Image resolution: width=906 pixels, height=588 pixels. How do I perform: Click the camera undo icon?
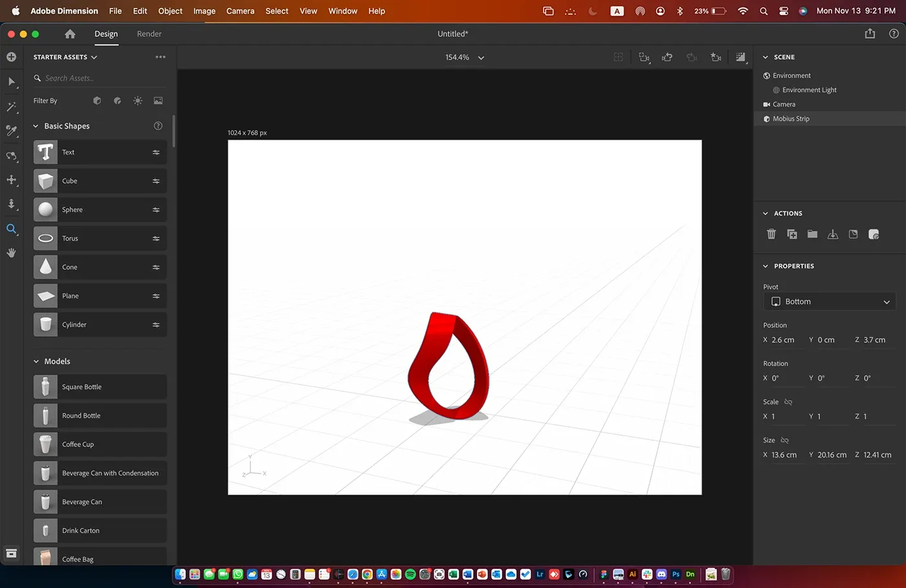[x=668, y=58]
